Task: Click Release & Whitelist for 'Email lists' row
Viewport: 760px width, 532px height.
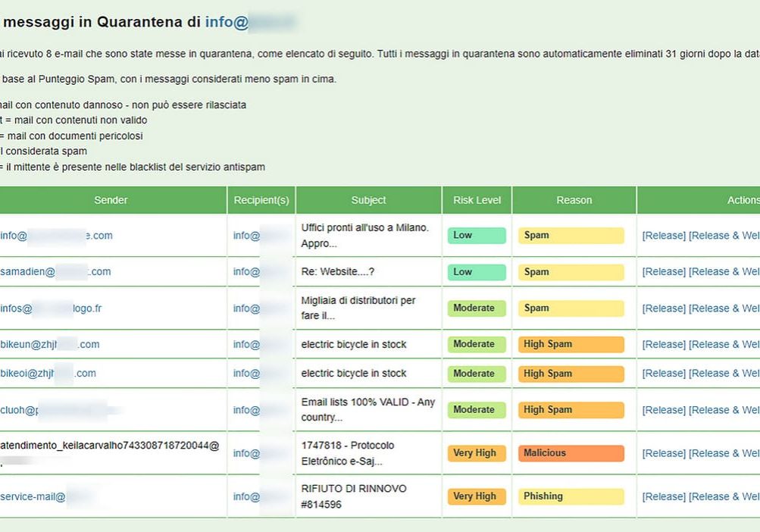Action: click(x=724, y=410)
